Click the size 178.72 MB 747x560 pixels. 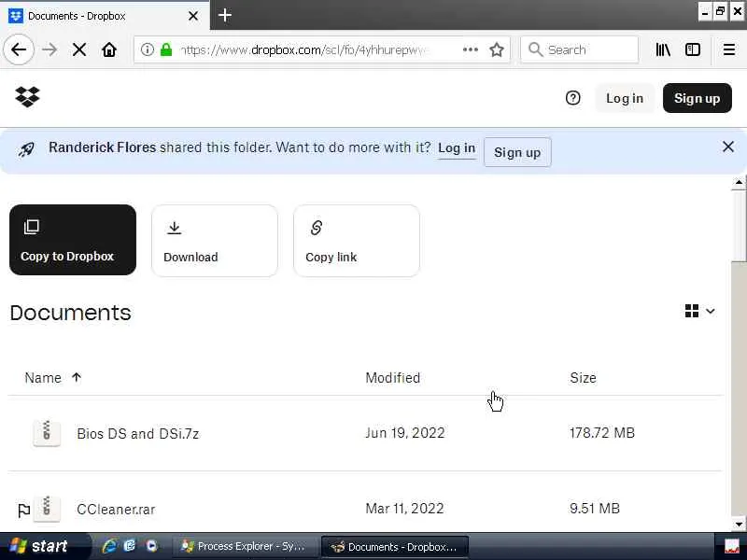coord(602,433)
